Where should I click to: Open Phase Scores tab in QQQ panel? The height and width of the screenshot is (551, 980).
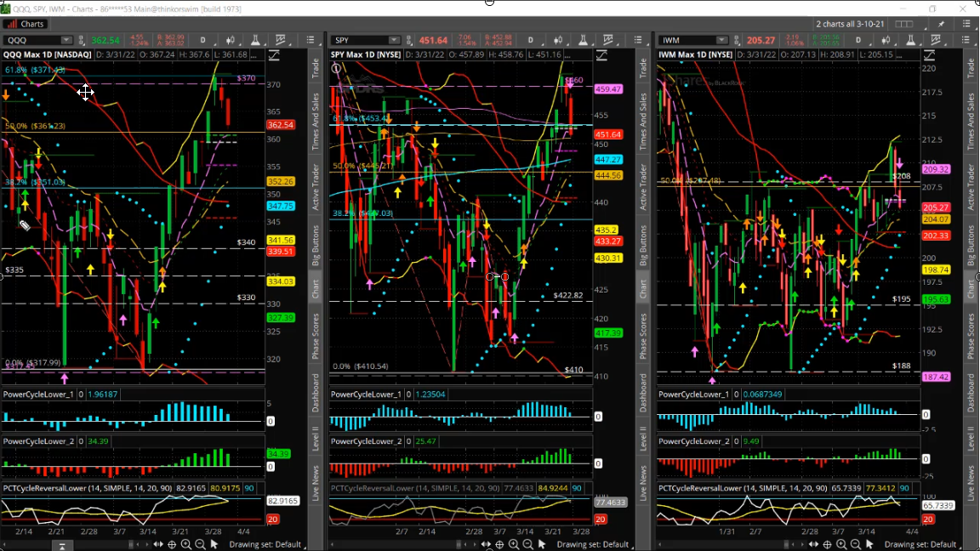click(x=316, y=336)
